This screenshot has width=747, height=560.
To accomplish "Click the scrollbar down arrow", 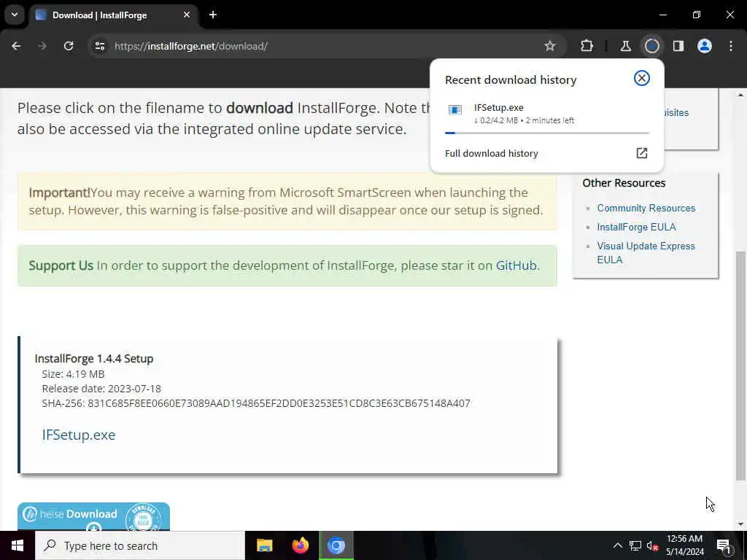I will pos(740,524).
